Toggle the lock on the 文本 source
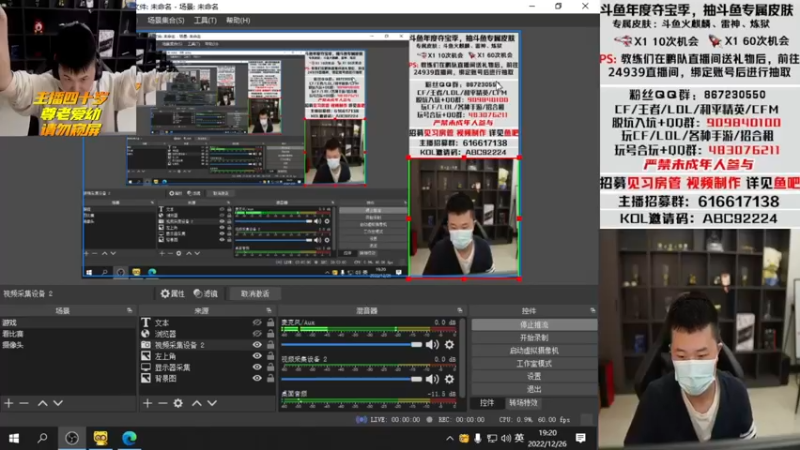 pos(270,322)
